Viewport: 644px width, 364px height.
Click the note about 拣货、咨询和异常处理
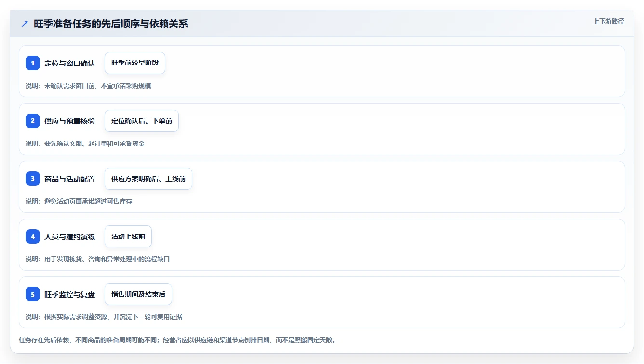98,259
